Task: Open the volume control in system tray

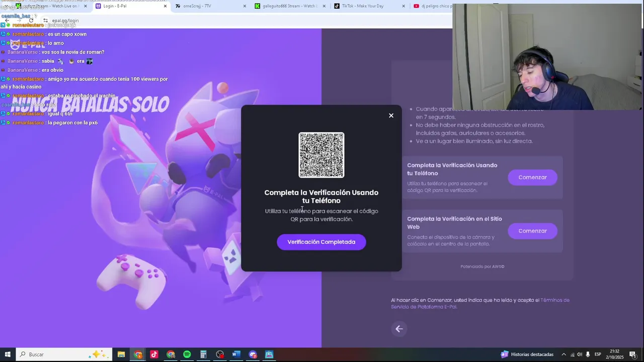Action: click(x=579, y=354)
